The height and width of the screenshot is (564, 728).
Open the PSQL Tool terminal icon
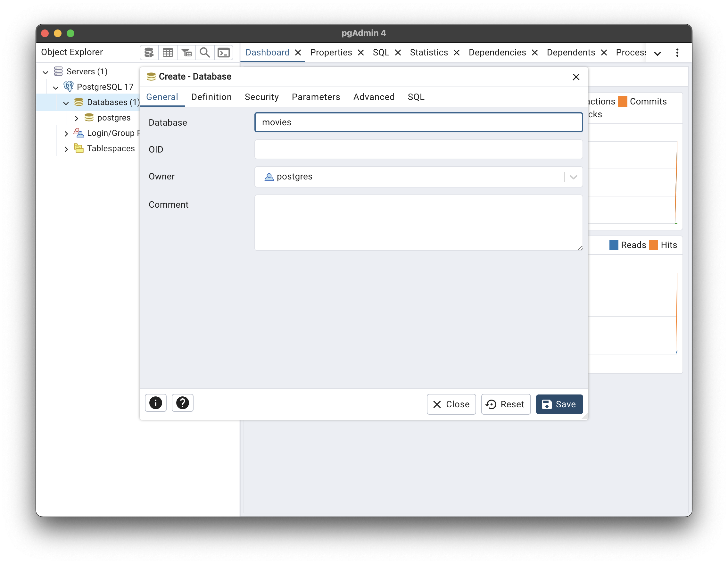[223, 53]
